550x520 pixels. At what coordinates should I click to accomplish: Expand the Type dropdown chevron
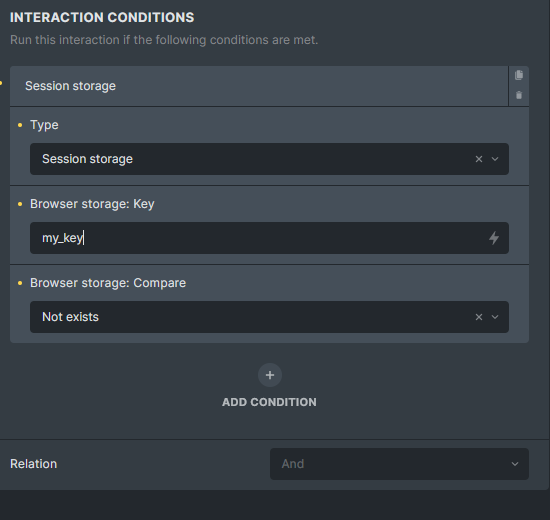(x=495, y=159)
